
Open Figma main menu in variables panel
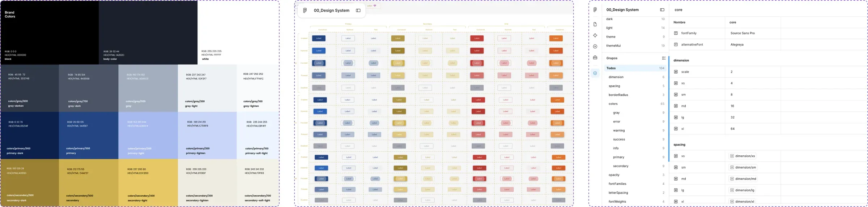click(595, 10)
